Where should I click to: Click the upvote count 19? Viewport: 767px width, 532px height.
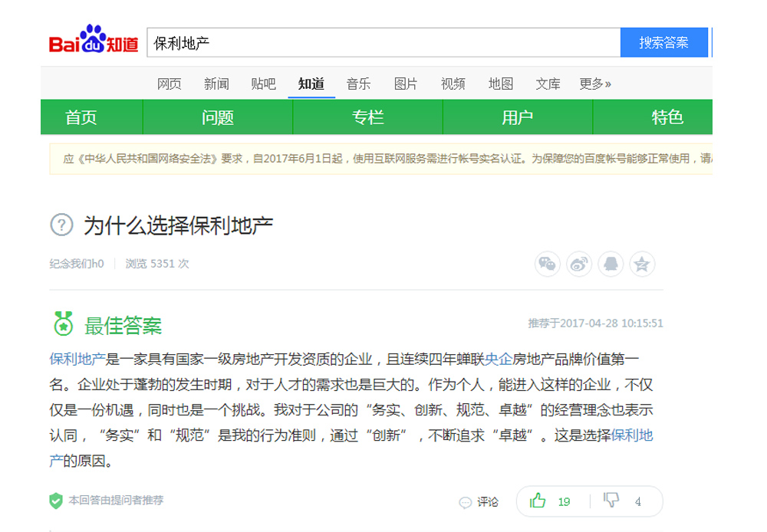click(x=564, y=501)
